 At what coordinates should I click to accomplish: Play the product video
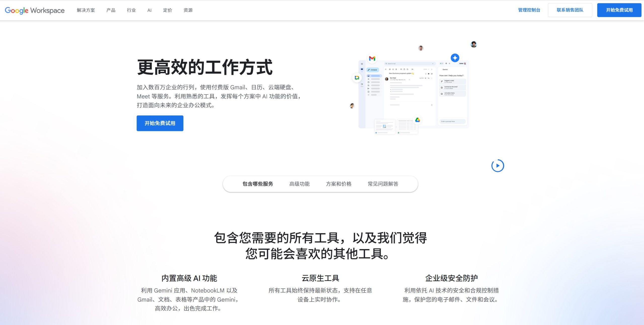coord(497,166)
